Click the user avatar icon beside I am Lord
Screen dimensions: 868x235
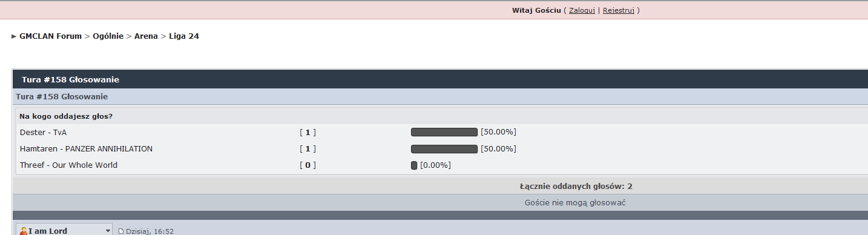pyautogui.click(x=24, y=231)
